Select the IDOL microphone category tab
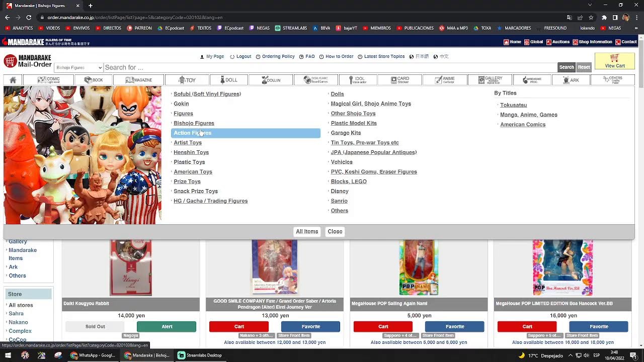Screen dimensions: 644x362 [x=359, y=80]
